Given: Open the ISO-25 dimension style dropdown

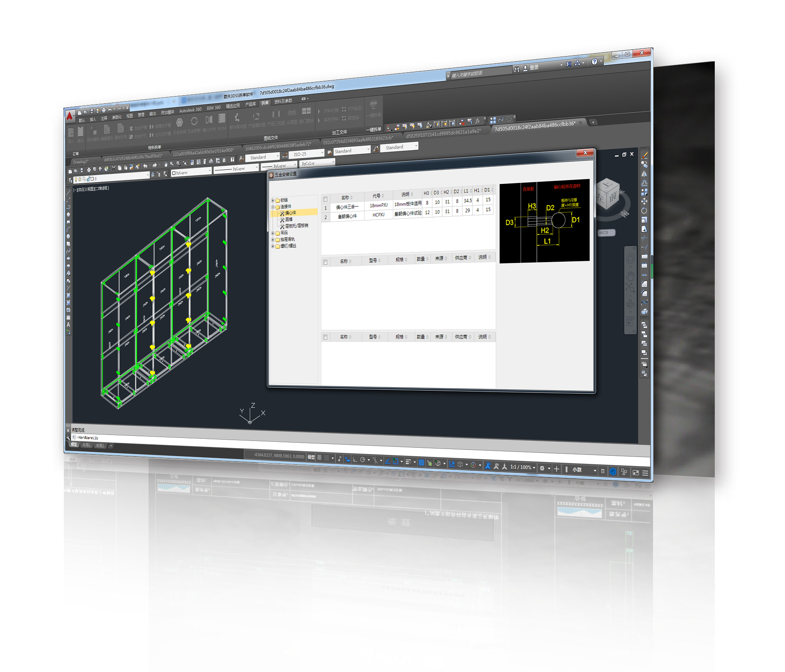Looking at the screenshot, I should [322, 153].
